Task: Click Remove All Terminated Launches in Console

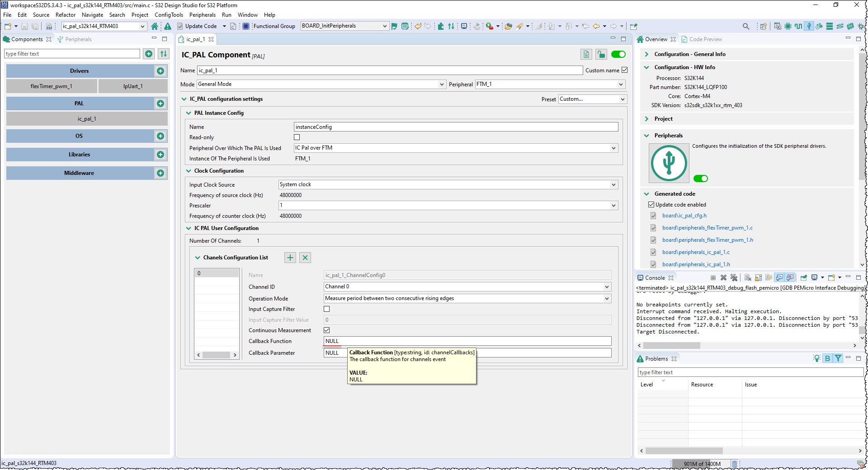Action: [x=734, y=277]
